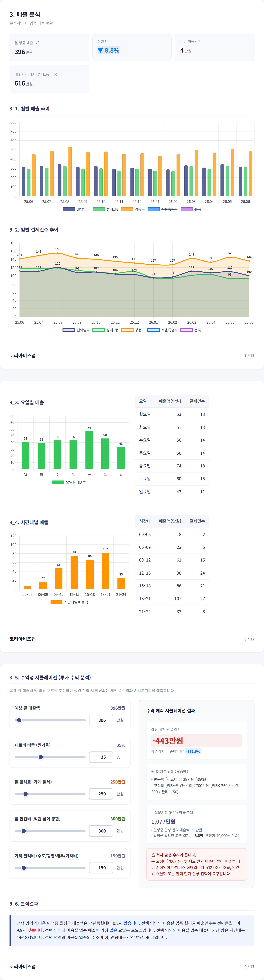Enable 서울특별시 legend in 월별 결제건수 추이 chart

(162, 330)
